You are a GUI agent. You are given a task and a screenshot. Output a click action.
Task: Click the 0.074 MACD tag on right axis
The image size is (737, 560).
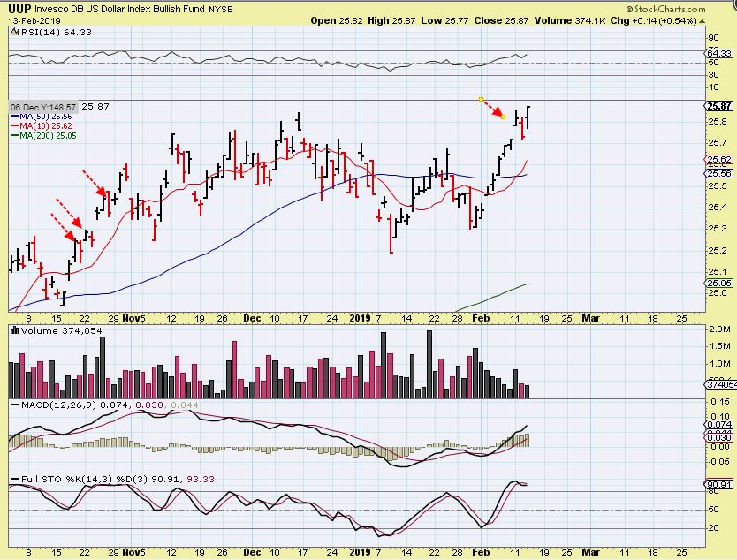(x=719, y=425)
